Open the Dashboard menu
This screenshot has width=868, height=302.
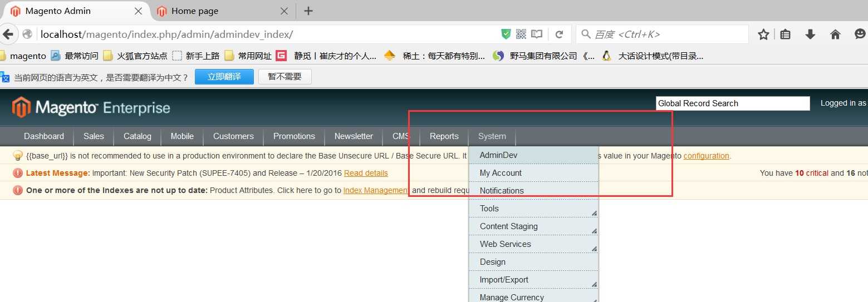click(x=44, y=136)
